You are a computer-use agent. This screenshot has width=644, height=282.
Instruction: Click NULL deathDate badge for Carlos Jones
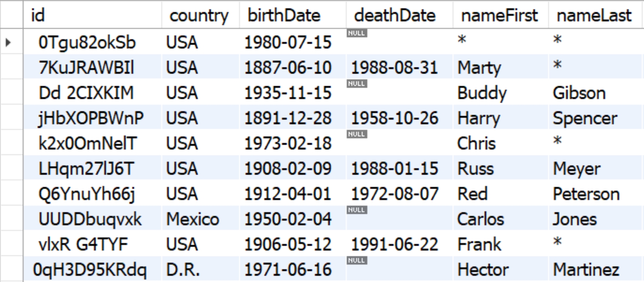[356, 210]
